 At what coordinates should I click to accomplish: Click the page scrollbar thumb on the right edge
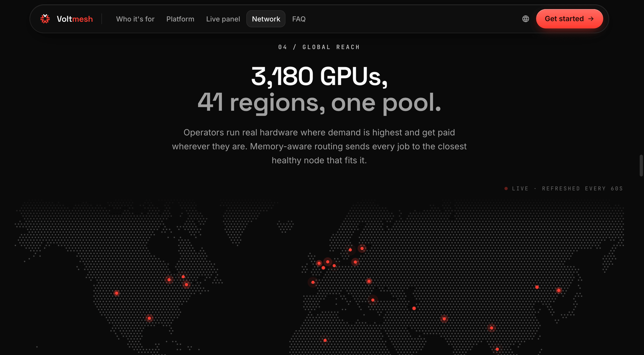pos(641,165)
